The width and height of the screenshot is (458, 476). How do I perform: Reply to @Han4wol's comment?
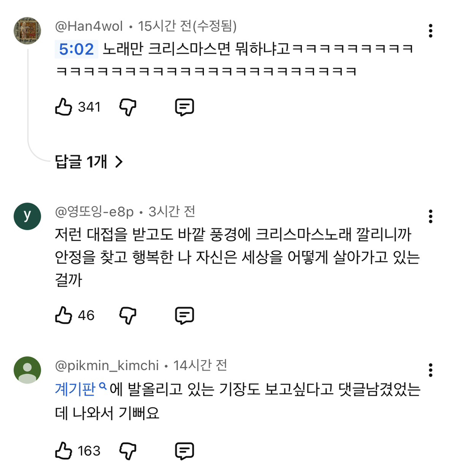184,107
